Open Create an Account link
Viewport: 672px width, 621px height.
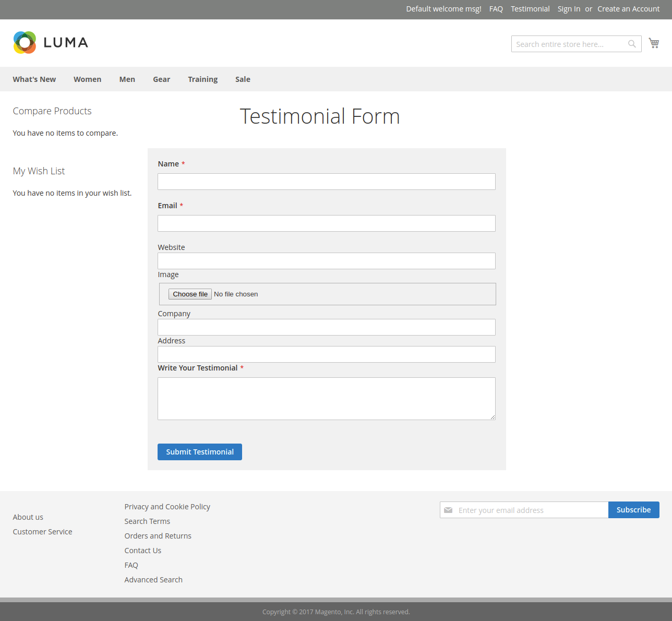628,9
